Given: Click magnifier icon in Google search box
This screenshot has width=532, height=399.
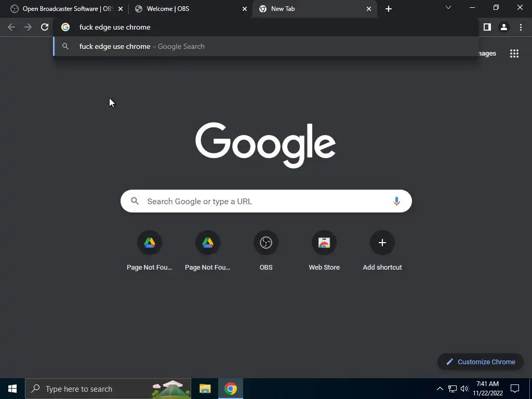Looking at the screenshot, I should [x=135, y=201].
